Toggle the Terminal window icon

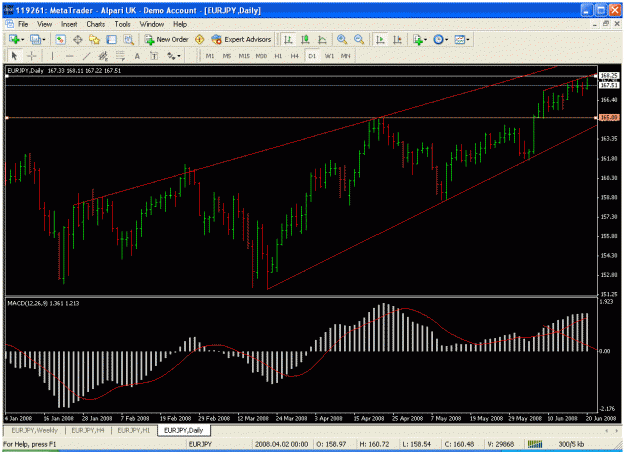click(111, 39)
